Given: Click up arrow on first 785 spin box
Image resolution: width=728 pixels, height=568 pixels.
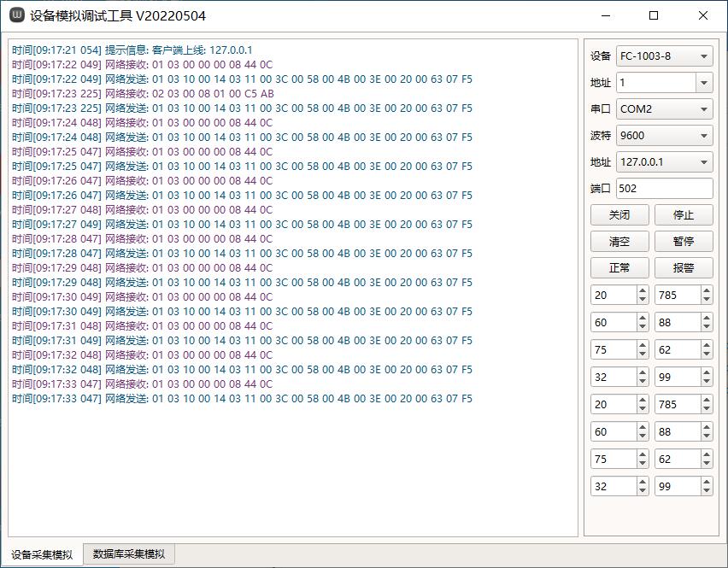Looking at the screenshot, I should pyautogui.click(x=706, y=290).
